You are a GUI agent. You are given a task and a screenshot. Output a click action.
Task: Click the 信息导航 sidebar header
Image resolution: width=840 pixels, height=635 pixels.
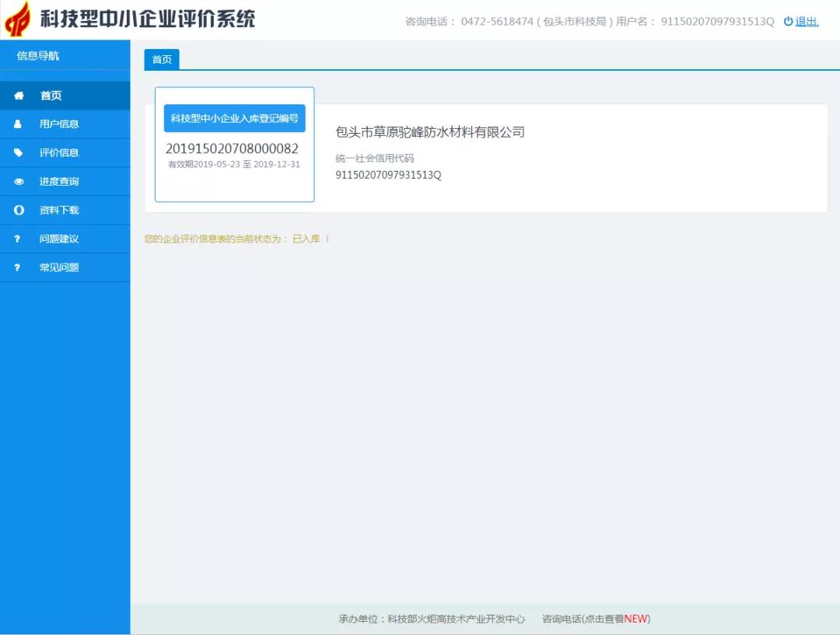coord(37,56)
